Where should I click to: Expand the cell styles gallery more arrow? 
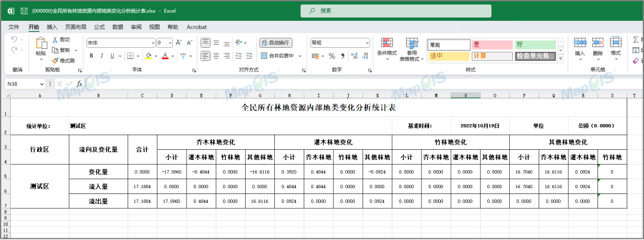click(560, 59)
